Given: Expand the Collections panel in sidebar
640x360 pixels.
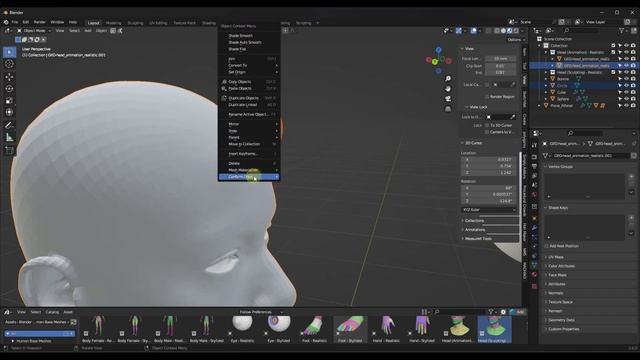Looking at the screenshot, I should (x=474, y=220).
